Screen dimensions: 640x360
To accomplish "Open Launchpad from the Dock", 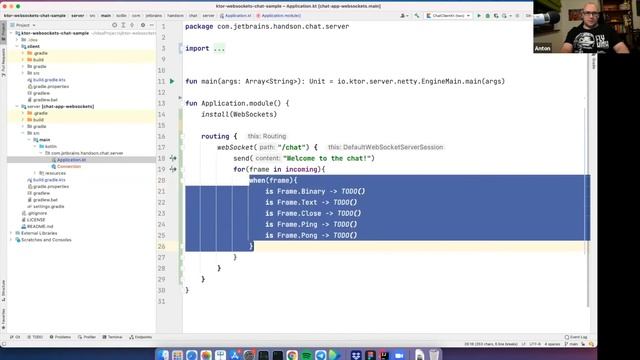I will click(177, 355).
